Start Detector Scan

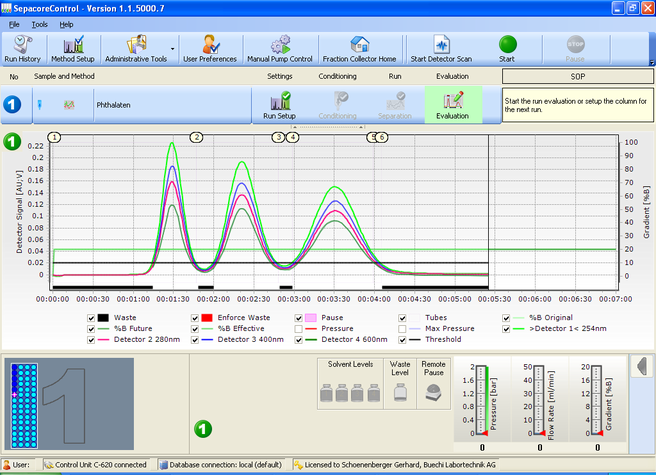point(440,49)
